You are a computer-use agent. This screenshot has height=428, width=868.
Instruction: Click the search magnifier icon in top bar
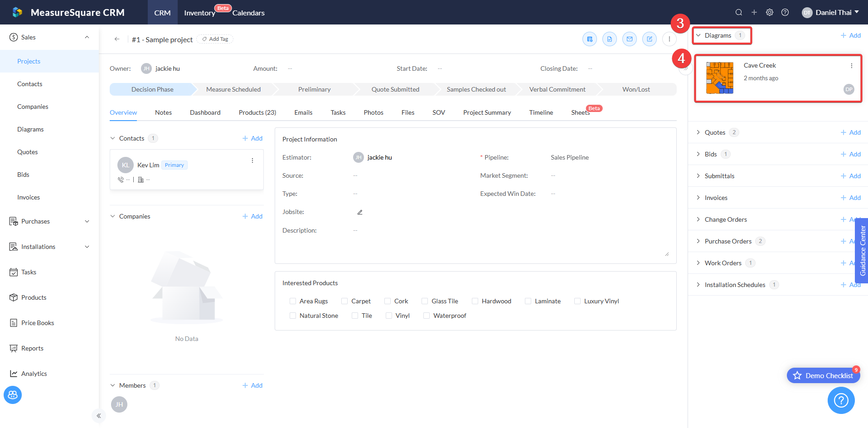click(x=739, y=12)
